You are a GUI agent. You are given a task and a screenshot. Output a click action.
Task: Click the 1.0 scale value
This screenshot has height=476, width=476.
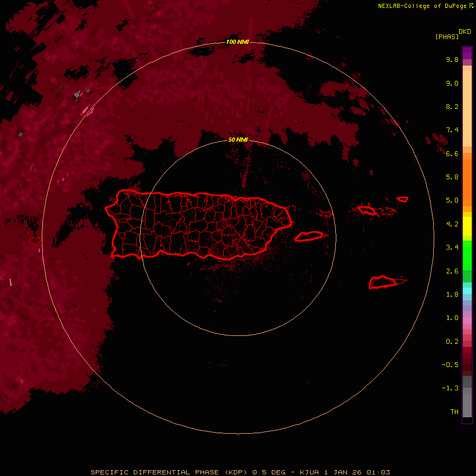pos(452,318)
